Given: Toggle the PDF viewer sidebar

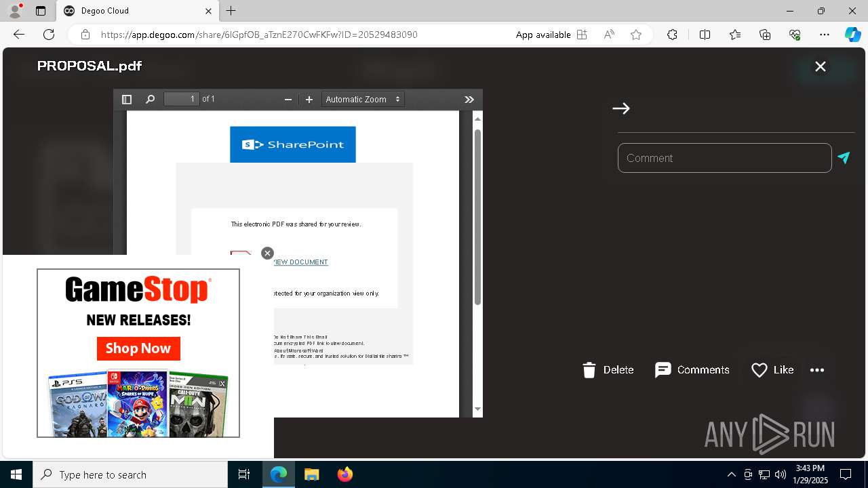Looking at the screenshot, I should 126,100.
